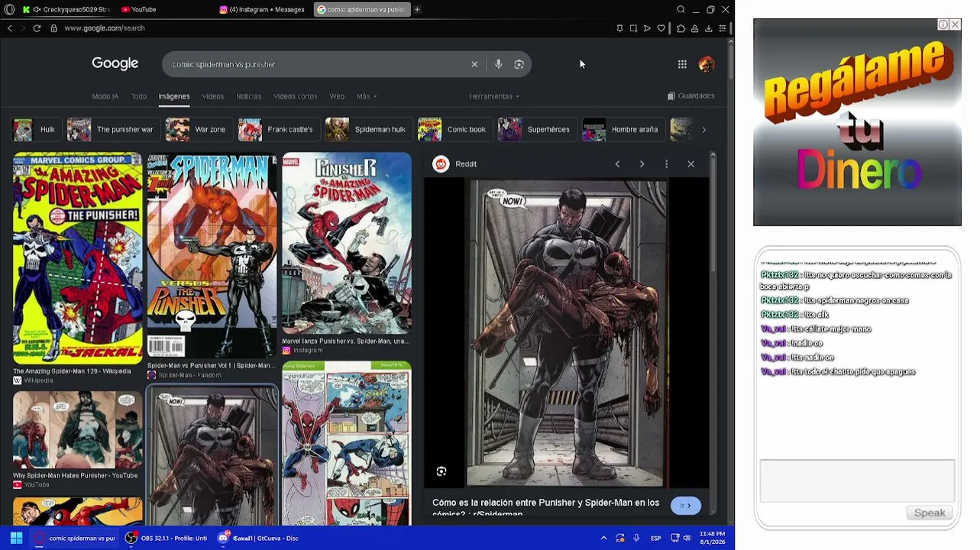Take a snapshot using the address bar icon
This screenshot has height=550, width=980.
coord(633,28)
